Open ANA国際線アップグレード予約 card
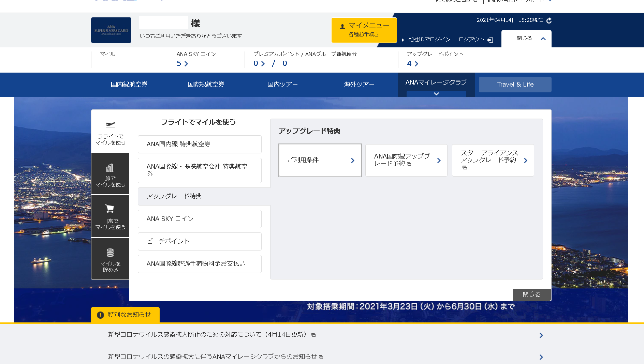Image resolution: width=644 pixels, height=364 pixels. tap(406, 160)
